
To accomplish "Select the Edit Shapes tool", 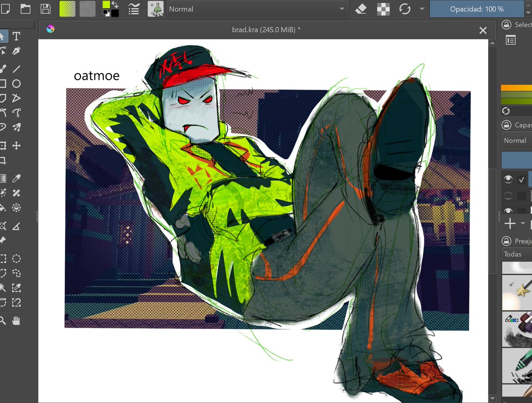I will point(2,51).
